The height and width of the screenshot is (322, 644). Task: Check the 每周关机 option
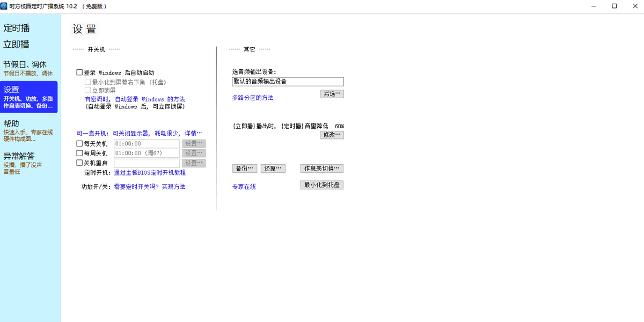coord(80,153)
